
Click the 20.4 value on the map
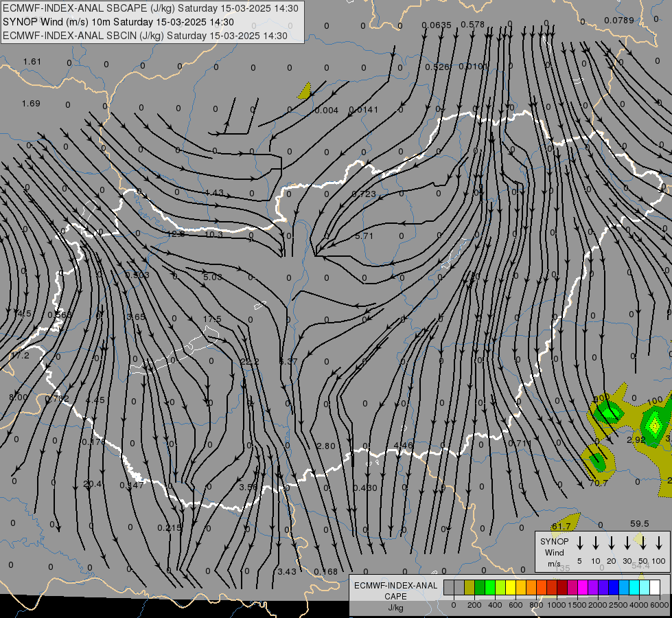click(x=92, y=484)
